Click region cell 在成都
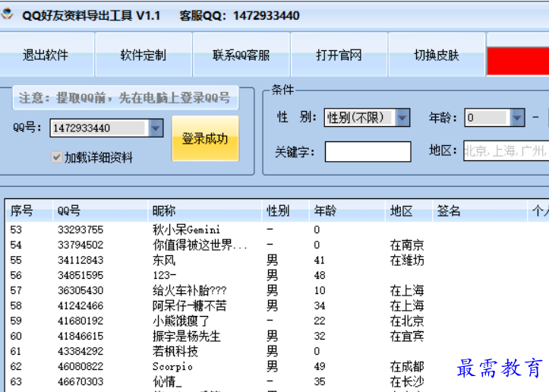The height and width of the screenshot is (392, 549). tap(407, 366)
